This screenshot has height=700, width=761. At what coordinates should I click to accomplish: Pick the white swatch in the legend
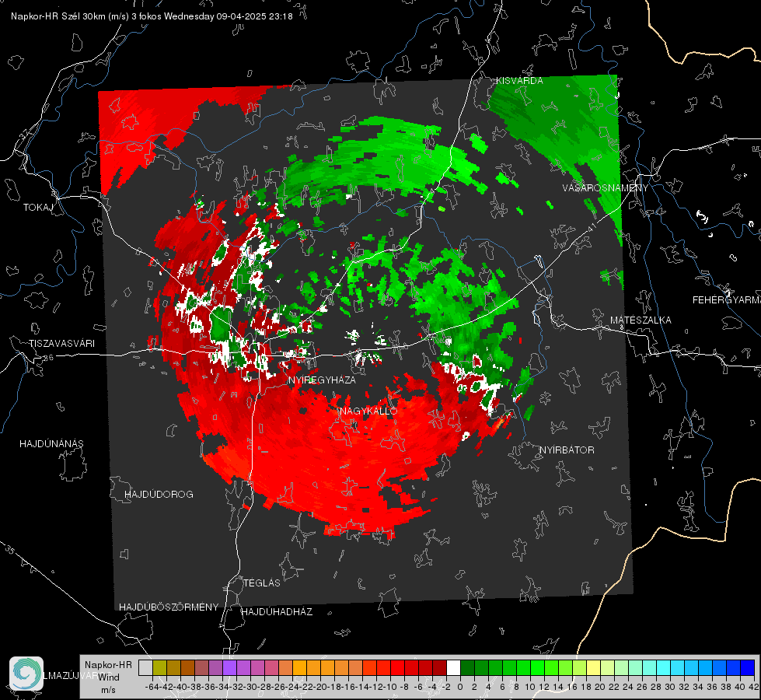(453, 667)
